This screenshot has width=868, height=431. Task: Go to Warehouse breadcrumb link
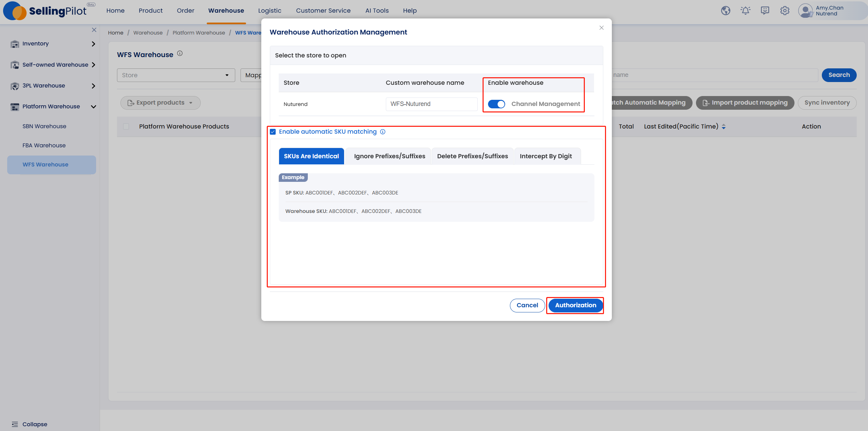tap(148, 33)
